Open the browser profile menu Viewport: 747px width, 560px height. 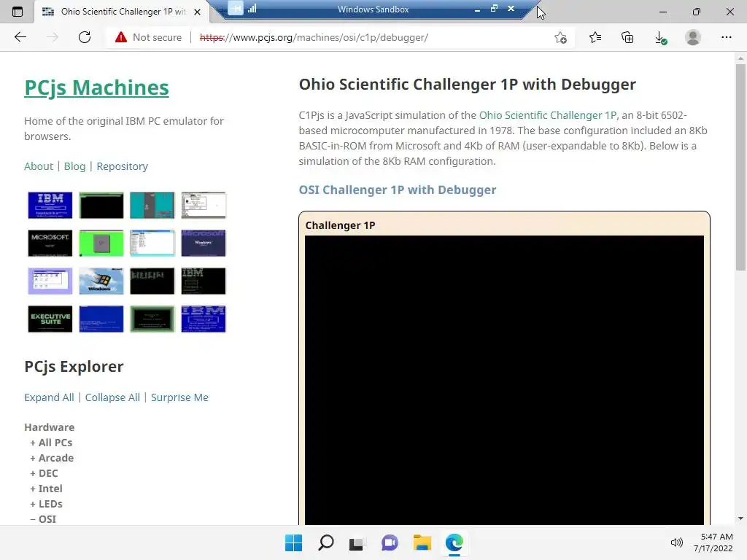(x=693, y=37)
